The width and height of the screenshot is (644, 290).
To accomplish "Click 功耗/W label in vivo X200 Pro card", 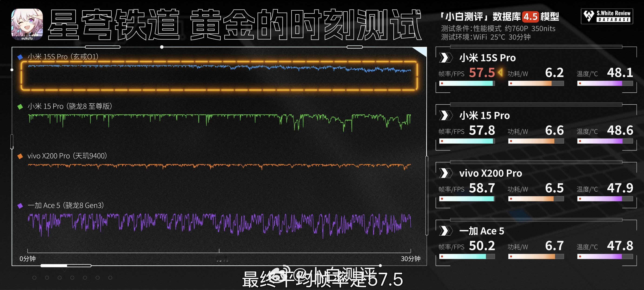I will [x=518, y=189].
